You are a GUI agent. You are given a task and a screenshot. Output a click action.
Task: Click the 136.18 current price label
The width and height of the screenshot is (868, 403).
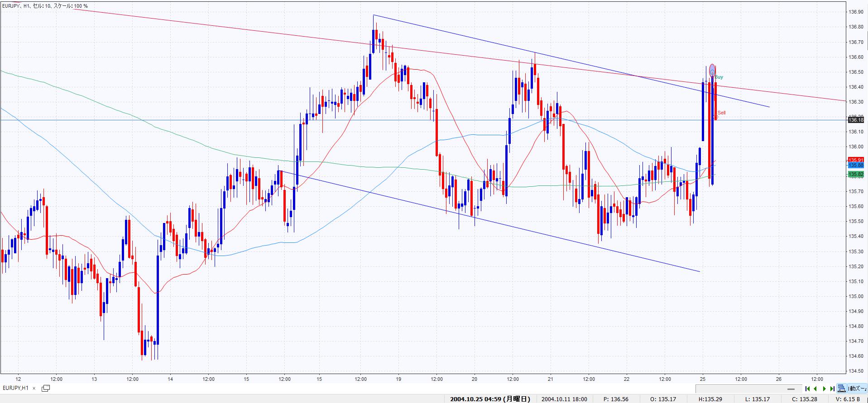click(x=855, y=120)
